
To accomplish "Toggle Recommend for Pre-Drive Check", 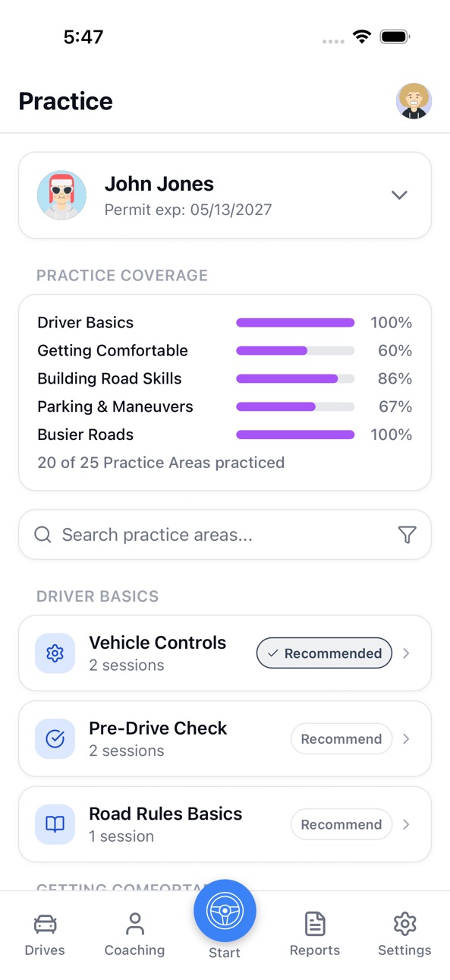I will 341,739.
